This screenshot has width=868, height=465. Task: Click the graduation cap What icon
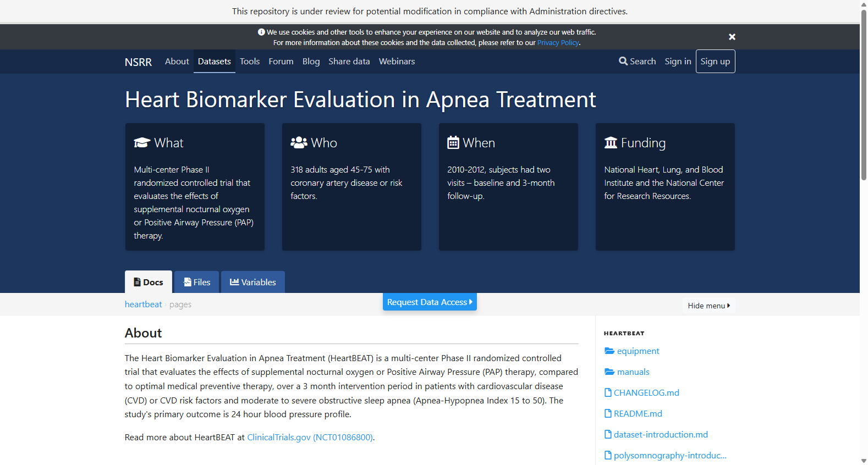142,143
